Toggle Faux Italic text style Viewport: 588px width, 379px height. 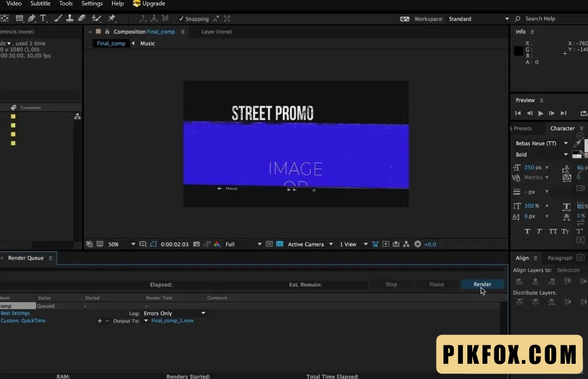click(x=539, y=231)
